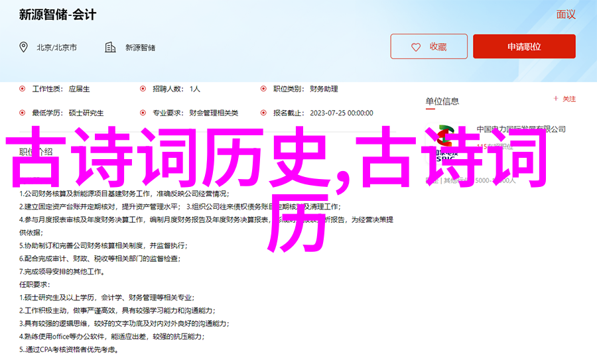Click the bullet icon beside 工作性质
The image size is (597, 364).
coord(23,89)
